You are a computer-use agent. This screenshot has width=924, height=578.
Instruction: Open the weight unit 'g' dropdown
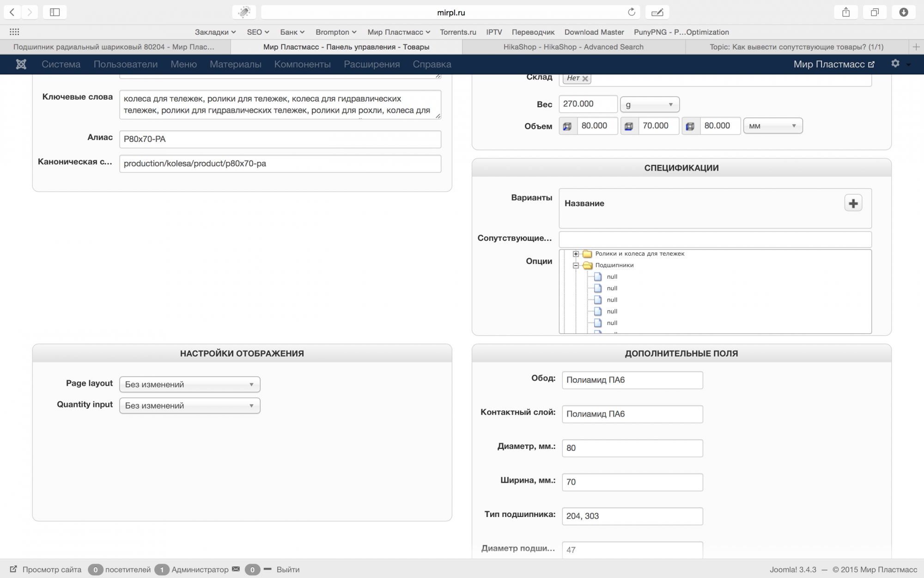(x=649, y=105)
